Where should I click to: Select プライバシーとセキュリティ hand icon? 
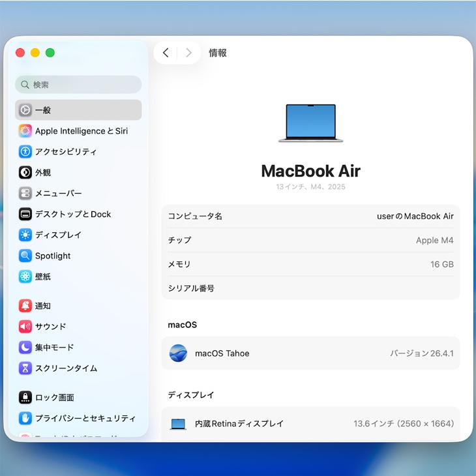pos(25,418)
